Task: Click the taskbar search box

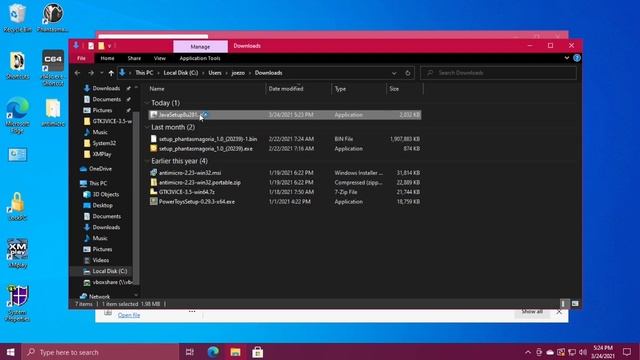Action: tap(100, 352)
